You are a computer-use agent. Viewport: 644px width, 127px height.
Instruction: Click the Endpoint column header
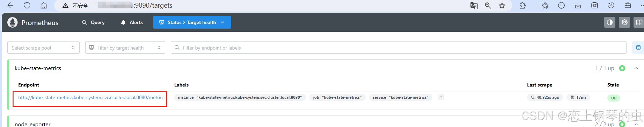click(29, 85)
